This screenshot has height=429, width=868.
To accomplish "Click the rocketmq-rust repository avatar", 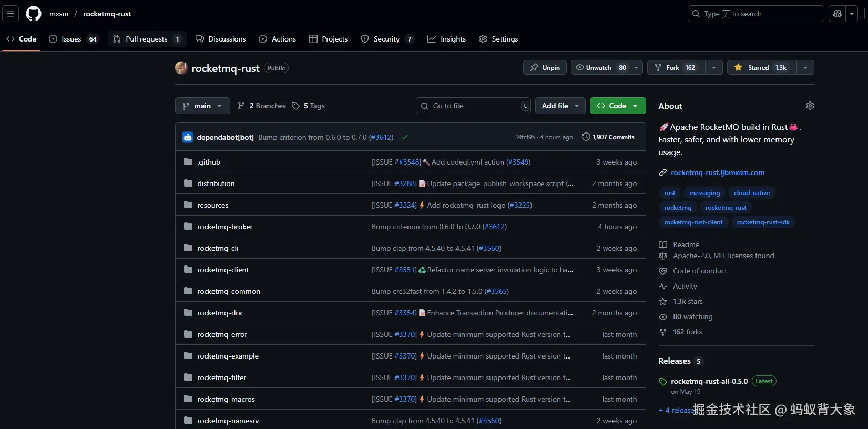I will pyautogui.click(x=181, y=68).
